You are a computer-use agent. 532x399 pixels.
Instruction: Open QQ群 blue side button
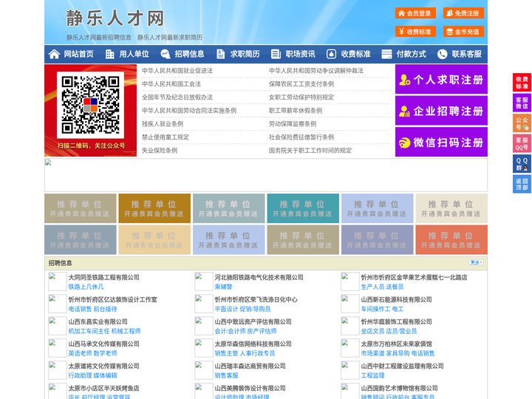coord(522,164)
